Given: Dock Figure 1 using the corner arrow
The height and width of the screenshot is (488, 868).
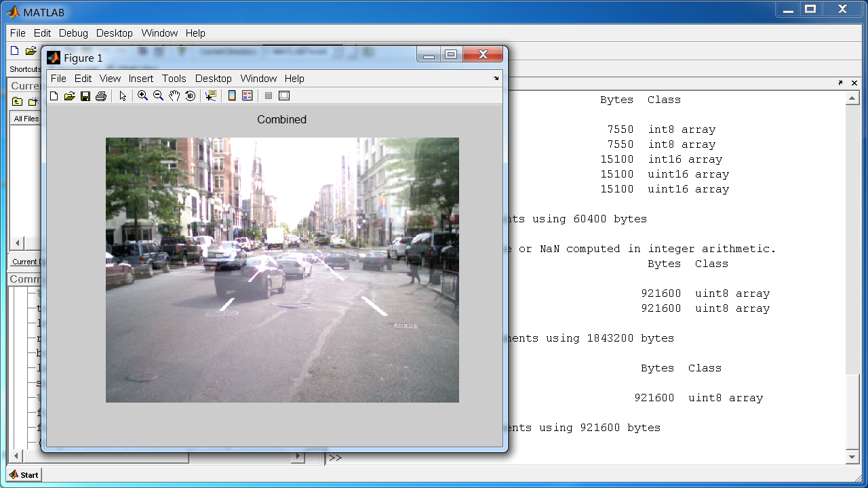Looking at the screenshot, I should [x=496, y=79].
